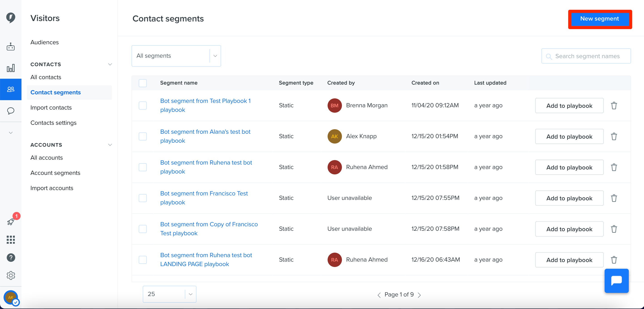This screenshot has height=309, width=644.
Task: Open the Help question mark icon
Action: point(11,258)
